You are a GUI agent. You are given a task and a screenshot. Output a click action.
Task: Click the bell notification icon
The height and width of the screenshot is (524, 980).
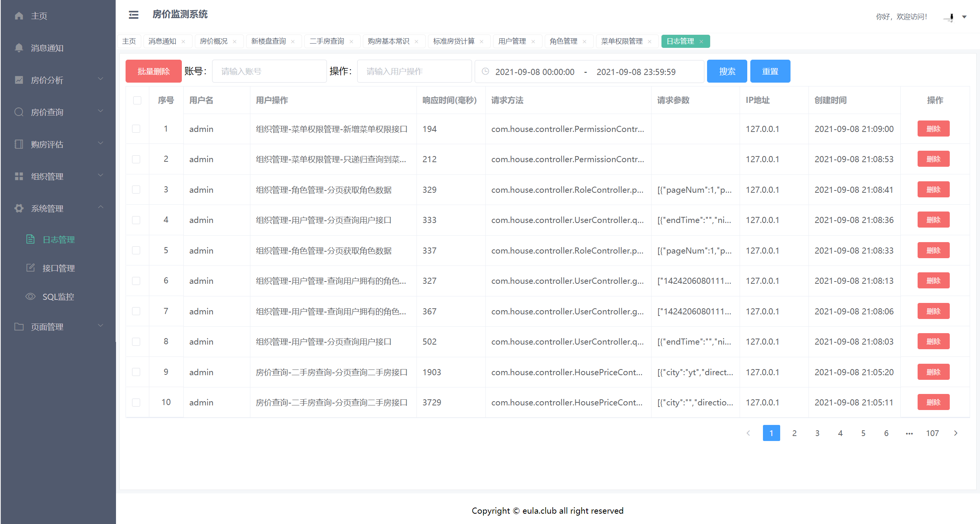point(19,48)
